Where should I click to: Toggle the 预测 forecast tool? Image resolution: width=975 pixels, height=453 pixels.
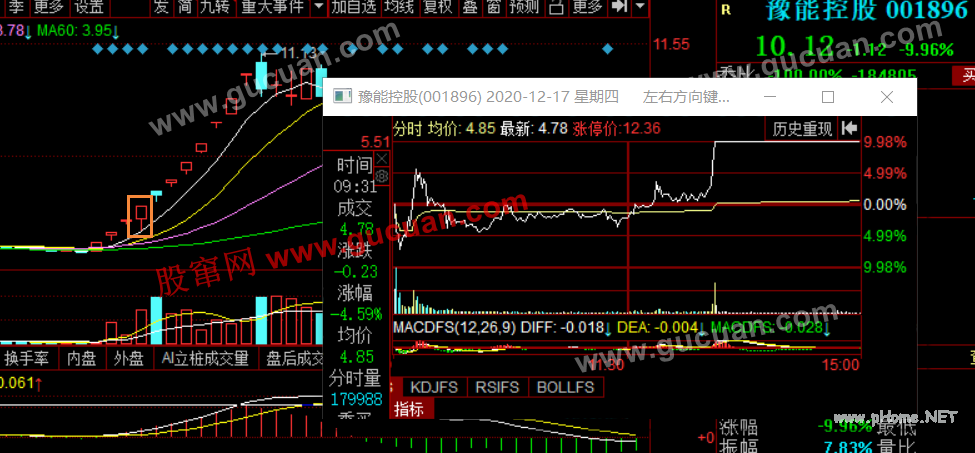click(524, 7)
